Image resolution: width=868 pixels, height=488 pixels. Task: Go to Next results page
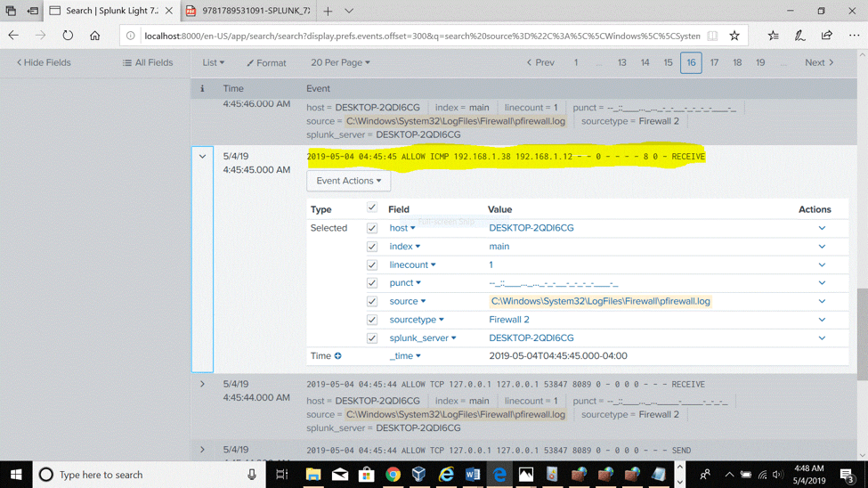[819, 62]
